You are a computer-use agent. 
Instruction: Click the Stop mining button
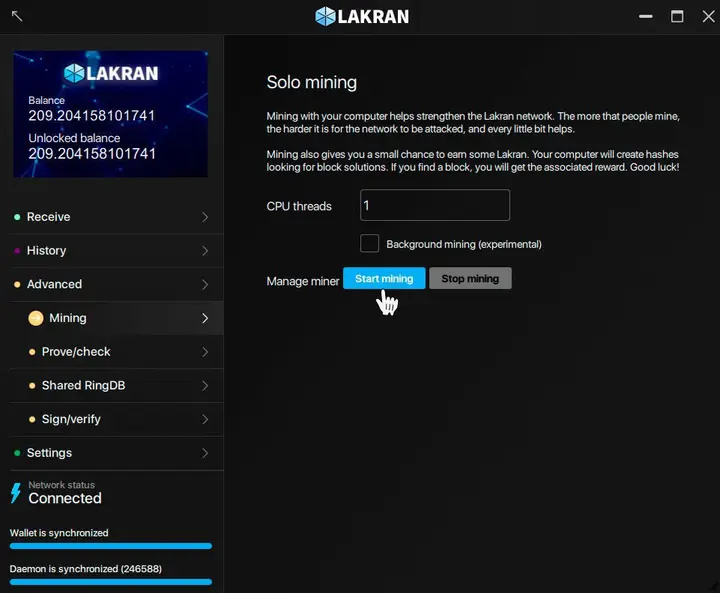point(470,278)
